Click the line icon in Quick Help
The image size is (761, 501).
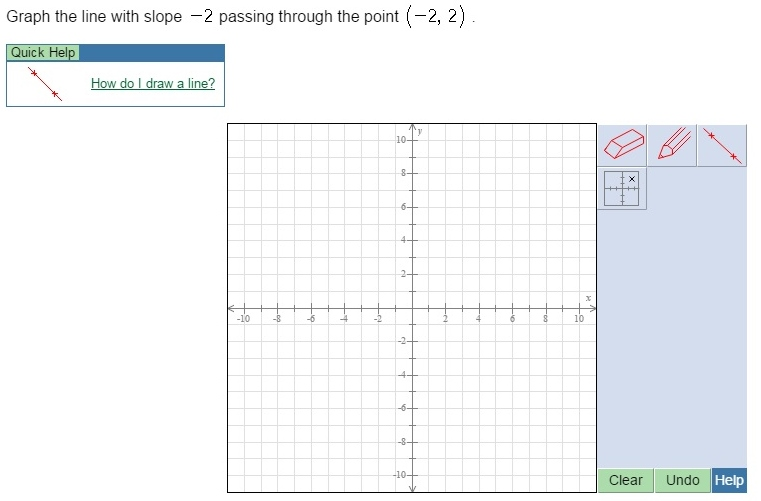[45, 84]
